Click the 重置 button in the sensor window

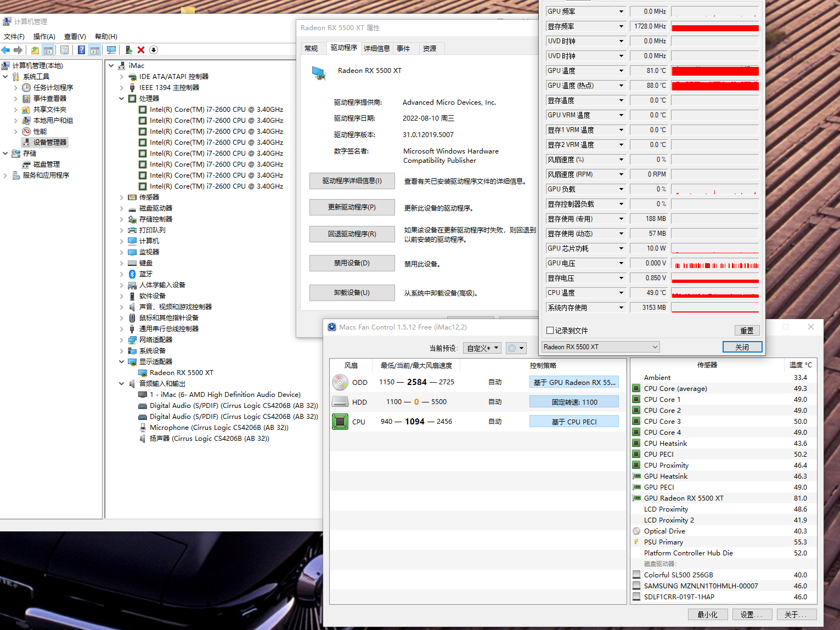click(747, 331)
